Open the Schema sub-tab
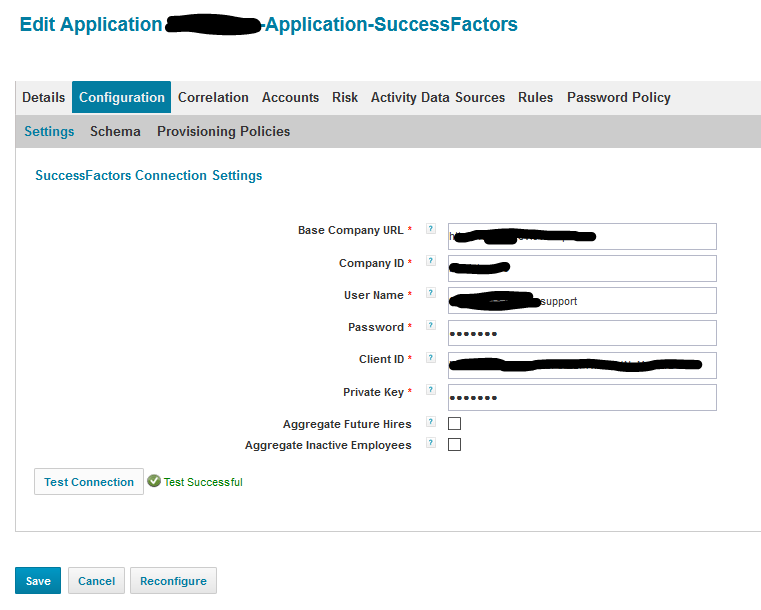The width and height of the screenshot is (761, 610). (115, 132)
